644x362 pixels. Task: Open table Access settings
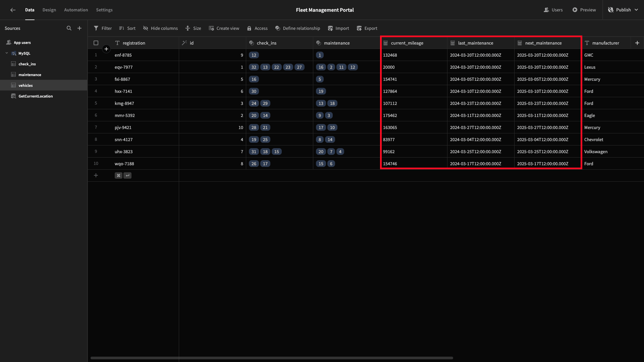click(x=257, y=28)
